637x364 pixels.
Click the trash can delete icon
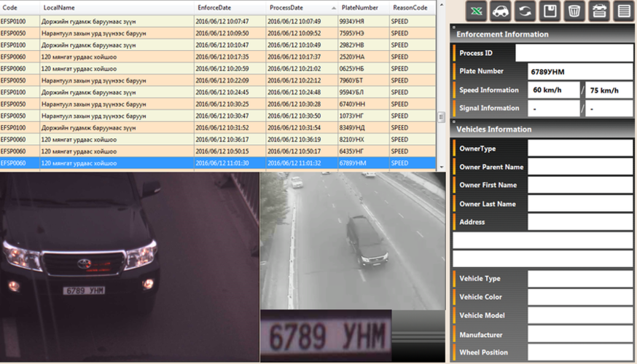pos(574,11)
